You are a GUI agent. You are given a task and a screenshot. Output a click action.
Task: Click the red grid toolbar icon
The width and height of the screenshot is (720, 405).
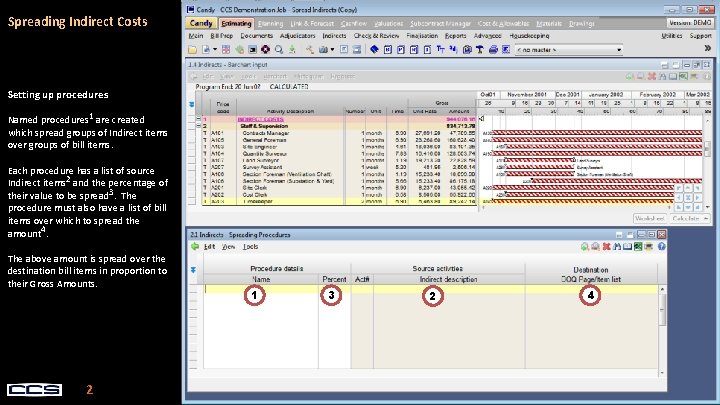(x=226, y=50)
